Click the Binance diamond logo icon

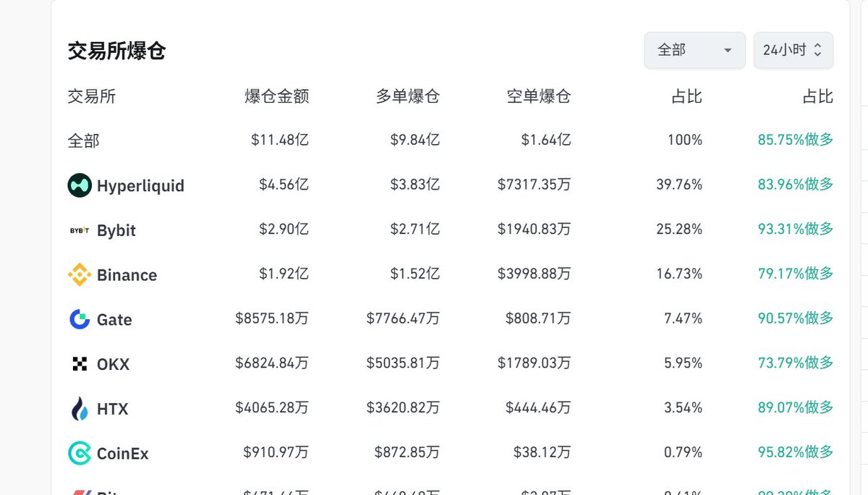click(x=80, y=275)
